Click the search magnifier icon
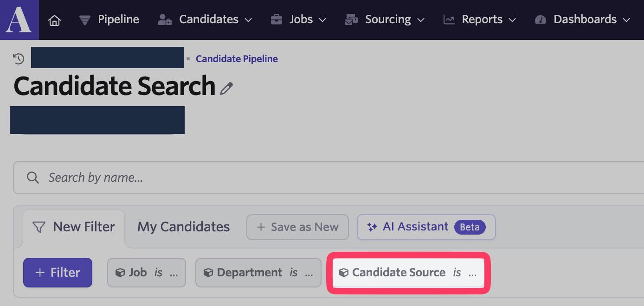This screenshot has width=644, height=306. pos(33,178)
